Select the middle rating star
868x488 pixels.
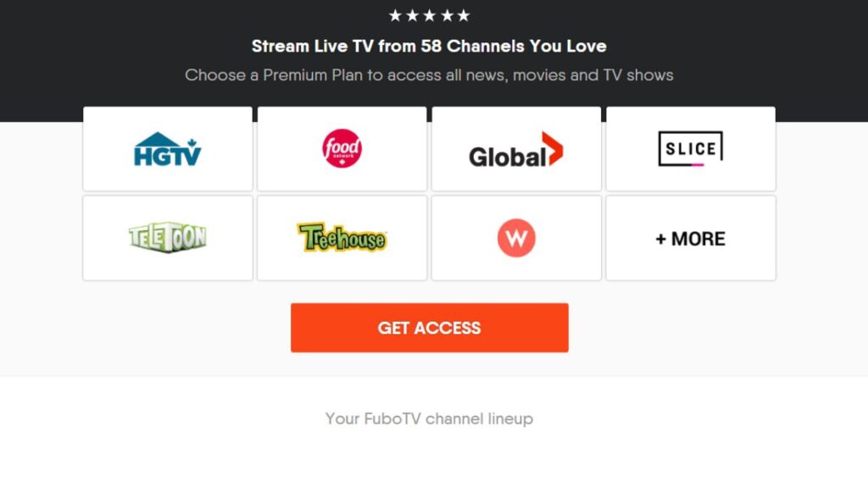tap(430, 15)
